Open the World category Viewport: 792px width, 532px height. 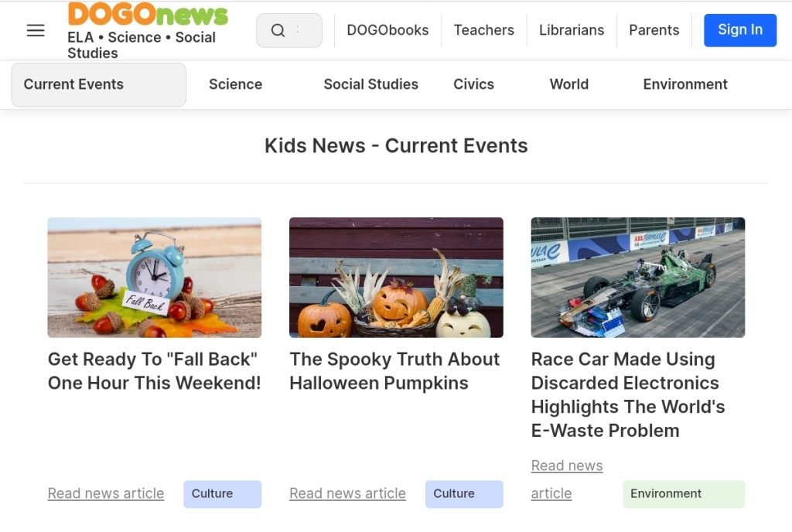click(x=568, y=84)
